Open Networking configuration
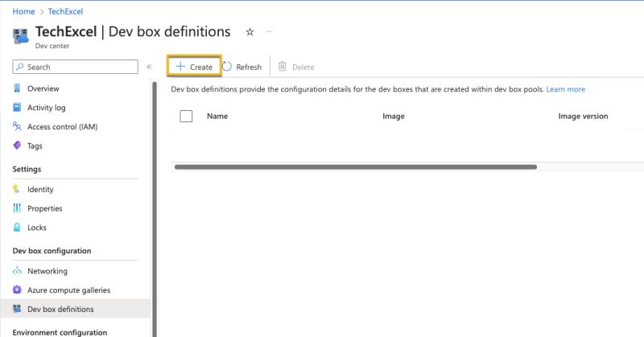Screen dimensions: 644x337 pyautogui.click(x=47, y=271)
